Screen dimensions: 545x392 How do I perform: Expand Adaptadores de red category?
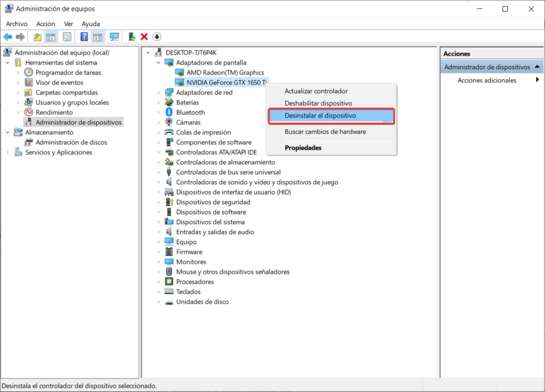[159, 93]
